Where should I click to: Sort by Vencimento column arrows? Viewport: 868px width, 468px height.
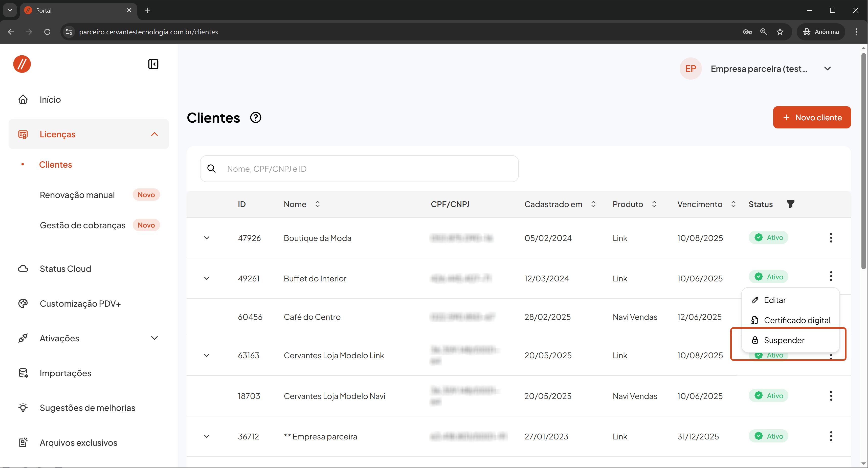(733, 204)
